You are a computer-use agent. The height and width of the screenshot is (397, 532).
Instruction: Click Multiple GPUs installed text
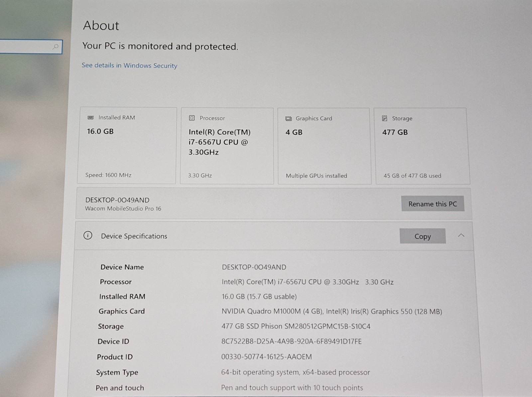pyautogui.click(x=316, y=176)
